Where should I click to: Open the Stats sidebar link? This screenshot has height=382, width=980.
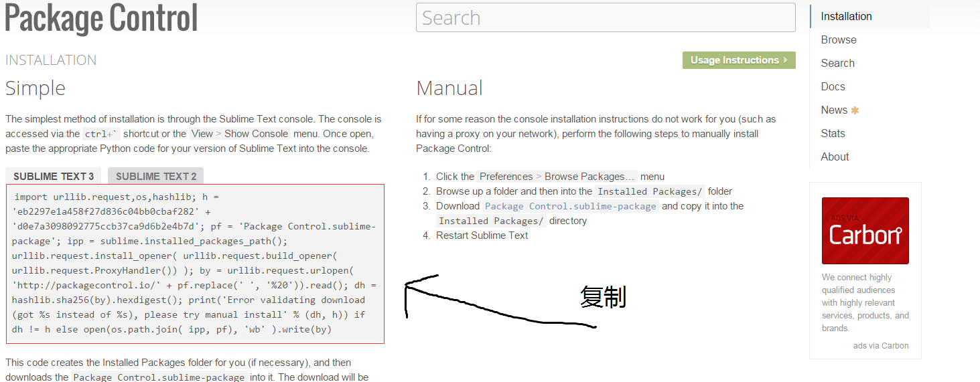click(833, 133)
